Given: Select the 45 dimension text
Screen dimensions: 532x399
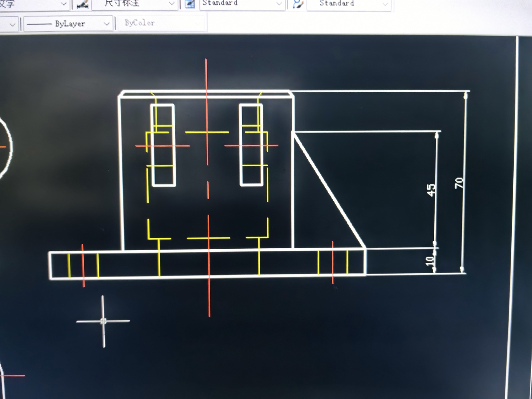Looking at the screenshot, I should click(431, 190).
